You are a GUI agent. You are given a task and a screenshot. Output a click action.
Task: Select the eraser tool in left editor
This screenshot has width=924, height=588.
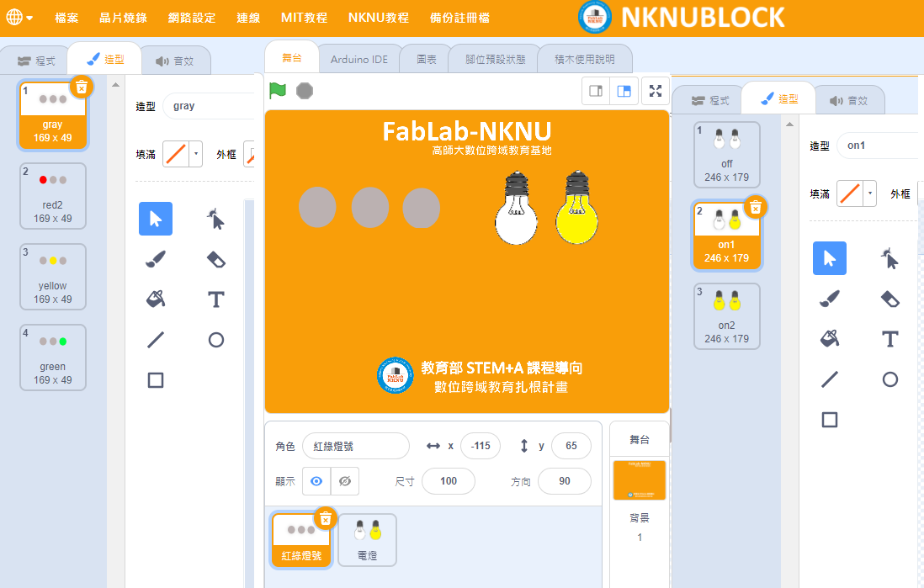pos(215,259)
